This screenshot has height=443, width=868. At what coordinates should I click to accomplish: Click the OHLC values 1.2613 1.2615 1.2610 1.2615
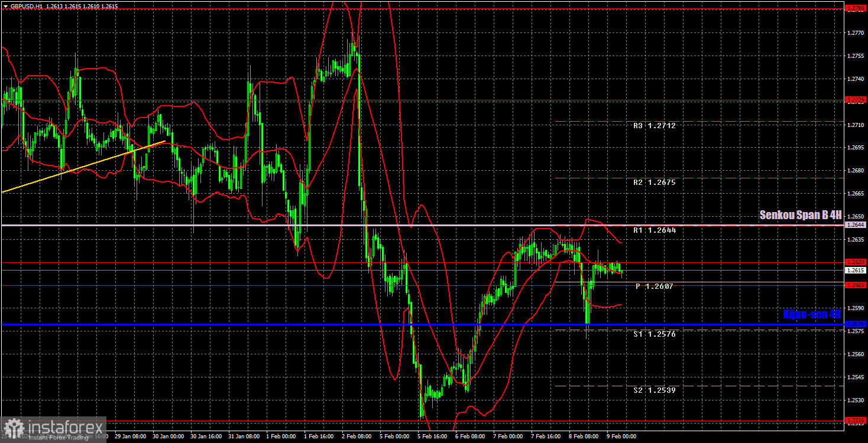tap(82, 5)
